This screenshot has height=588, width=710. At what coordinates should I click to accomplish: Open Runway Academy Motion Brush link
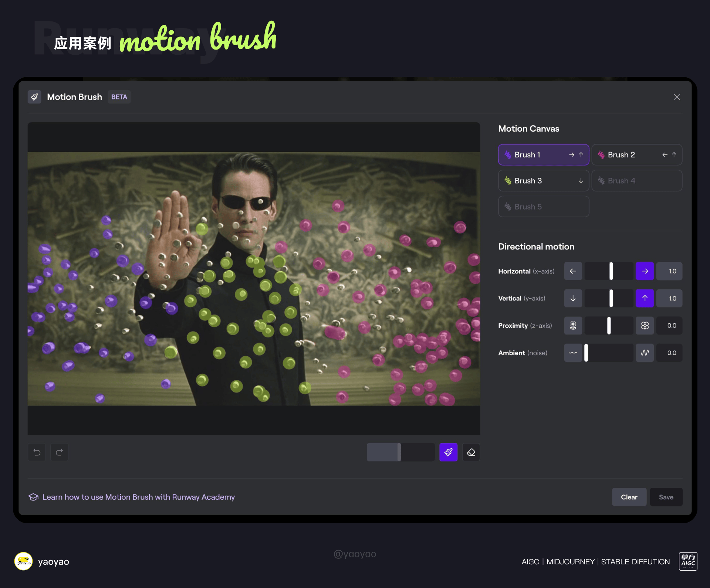(x=138, y=497)
